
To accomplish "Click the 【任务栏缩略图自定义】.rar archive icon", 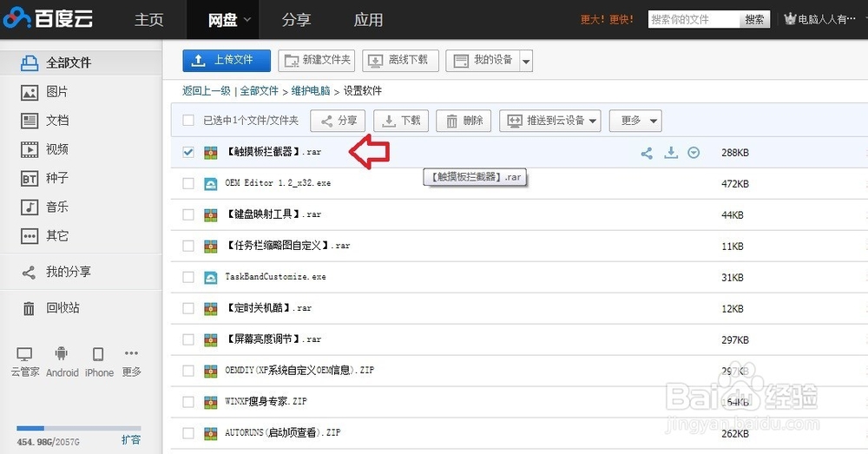I will (x=210, y=247).
